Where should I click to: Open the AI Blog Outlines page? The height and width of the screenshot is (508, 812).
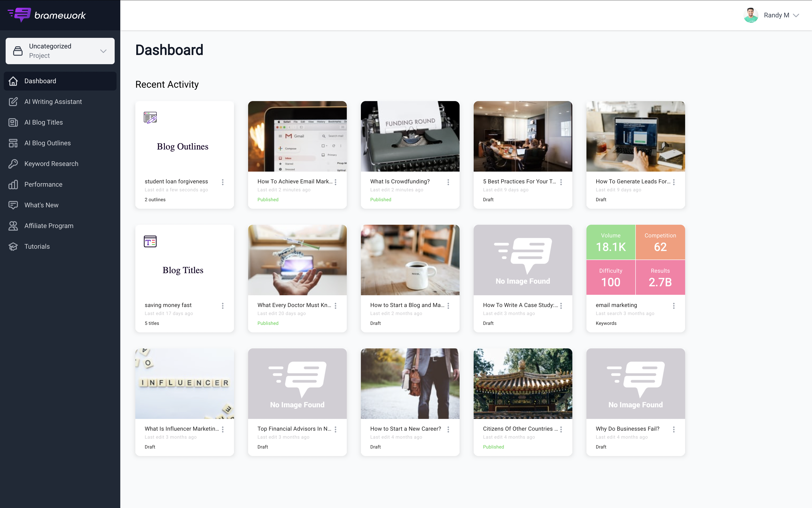(x=47, y=143)
